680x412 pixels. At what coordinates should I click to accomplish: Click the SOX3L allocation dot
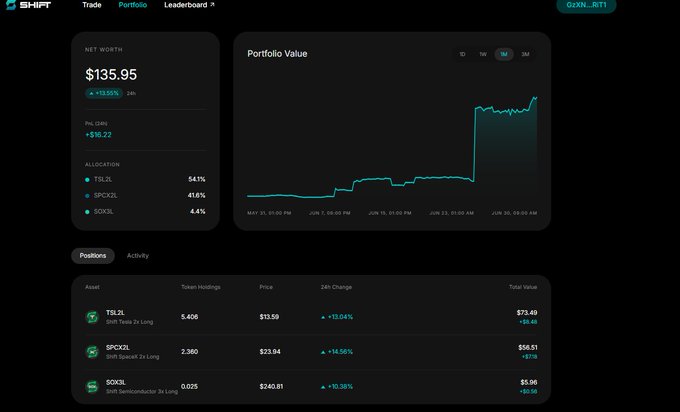click(x=87, y=212)
